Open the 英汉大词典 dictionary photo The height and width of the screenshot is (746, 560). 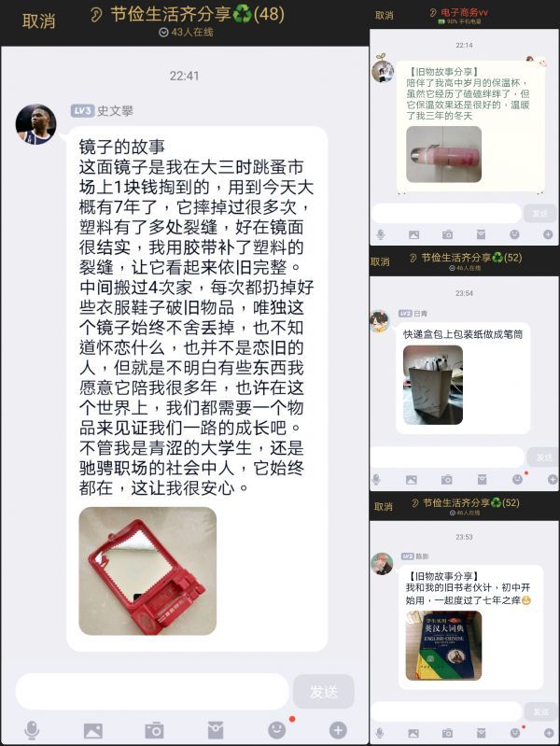443,645
